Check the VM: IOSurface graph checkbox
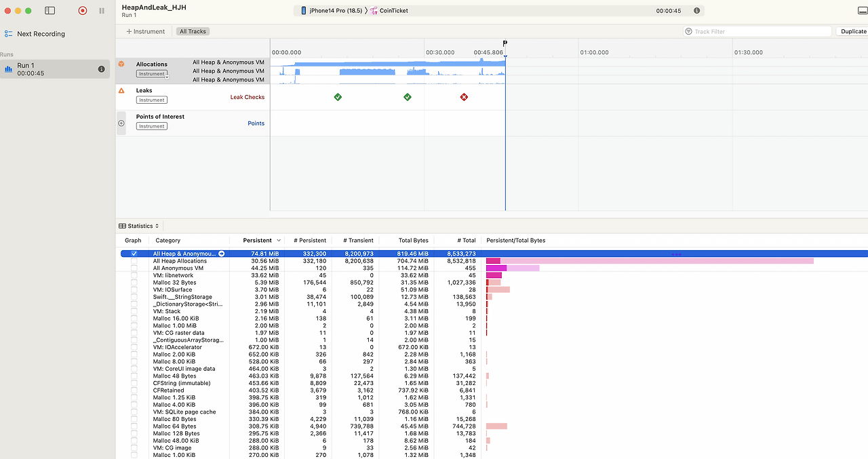The height and width of the screenshot is (459, 868). pos(134,290)
